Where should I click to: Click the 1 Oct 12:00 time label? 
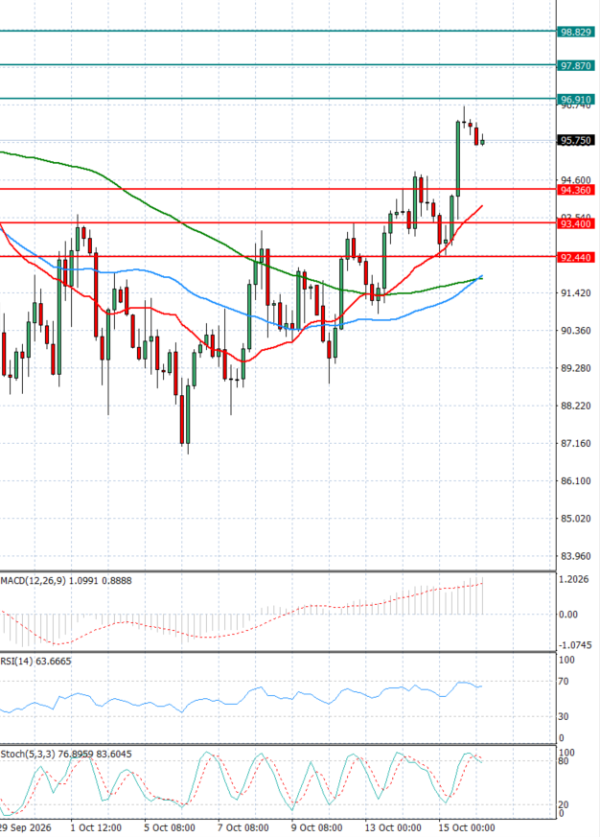[x=96, y=828]
